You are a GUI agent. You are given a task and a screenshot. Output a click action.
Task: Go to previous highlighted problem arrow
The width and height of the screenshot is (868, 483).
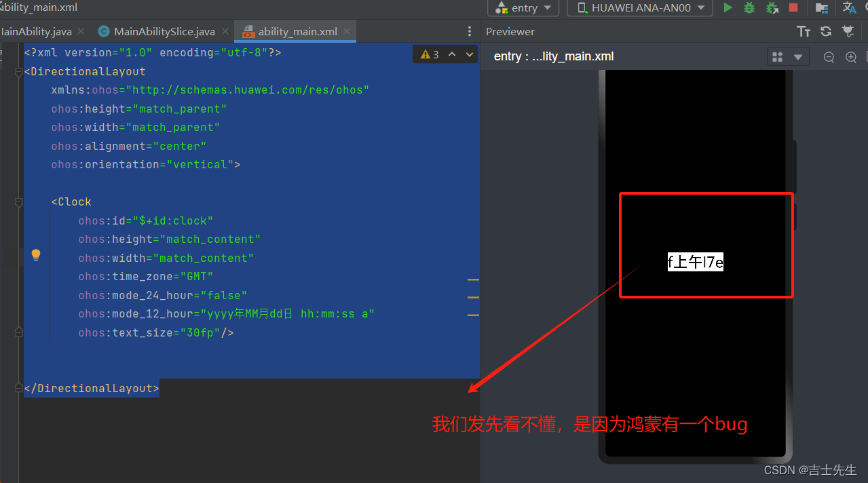click(452, 54)
